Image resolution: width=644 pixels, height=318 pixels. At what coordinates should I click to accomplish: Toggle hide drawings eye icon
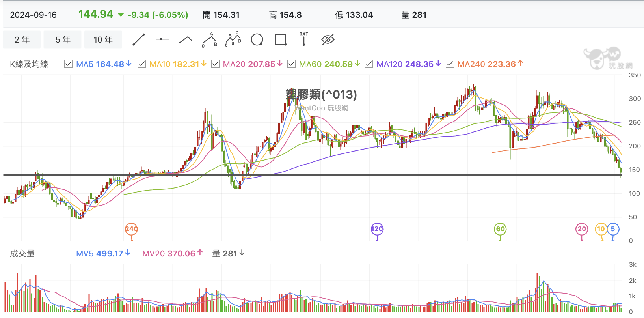pos(328,39)
